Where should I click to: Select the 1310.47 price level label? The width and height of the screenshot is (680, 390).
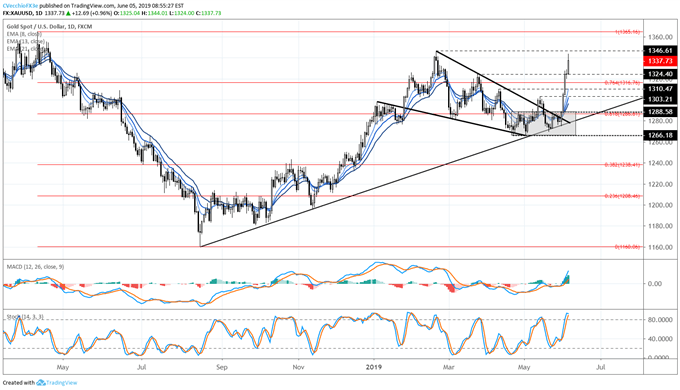coord(660,89)
